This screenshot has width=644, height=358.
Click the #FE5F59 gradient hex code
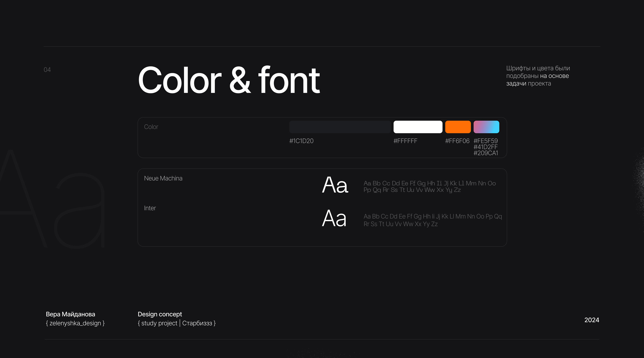tap(485, 141)
